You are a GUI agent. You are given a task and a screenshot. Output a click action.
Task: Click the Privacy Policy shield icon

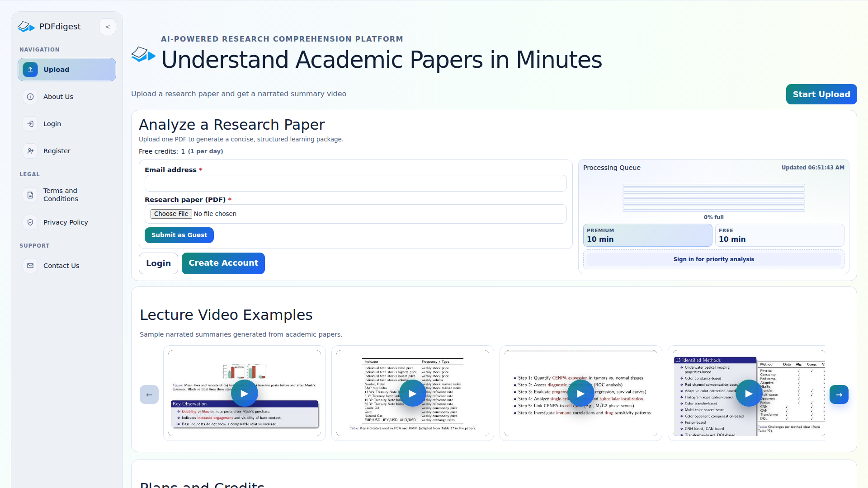click(30, 222)
